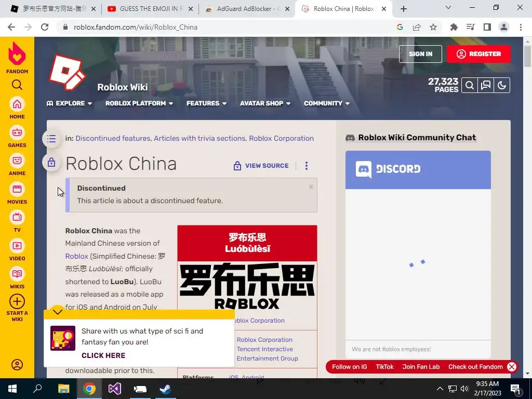This screenshot has width=532, height=399.
Task: Share this page icon in address bar
Action: click(417, 27)
